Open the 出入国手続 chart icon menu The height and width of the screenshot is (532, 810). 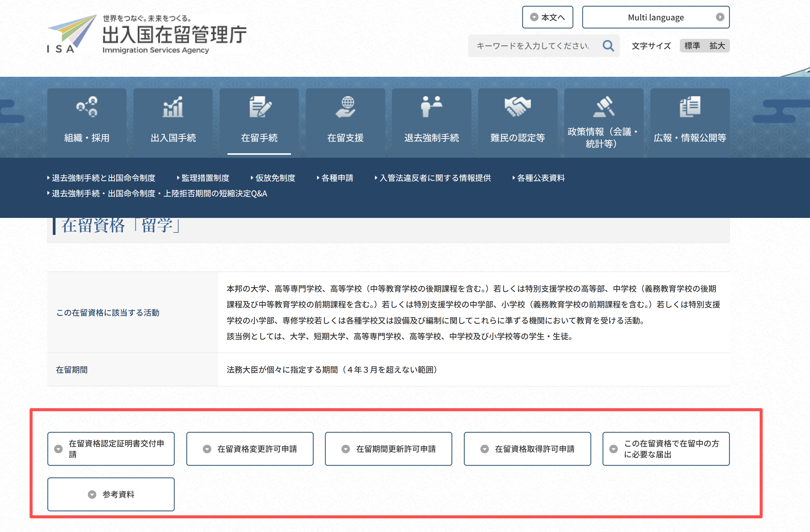(173, 107)
